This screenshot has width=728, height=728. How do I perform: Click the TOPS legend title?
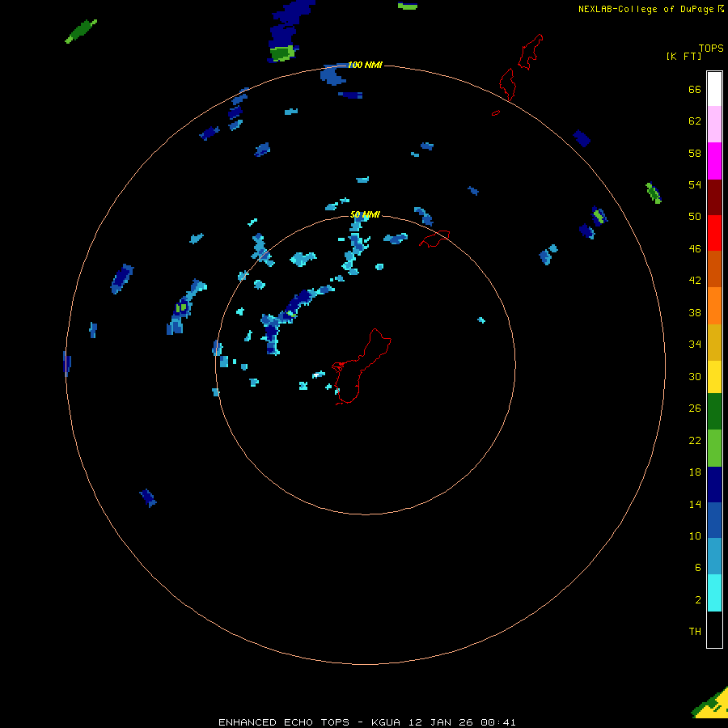pyautogui.click(x=711, y=48)
